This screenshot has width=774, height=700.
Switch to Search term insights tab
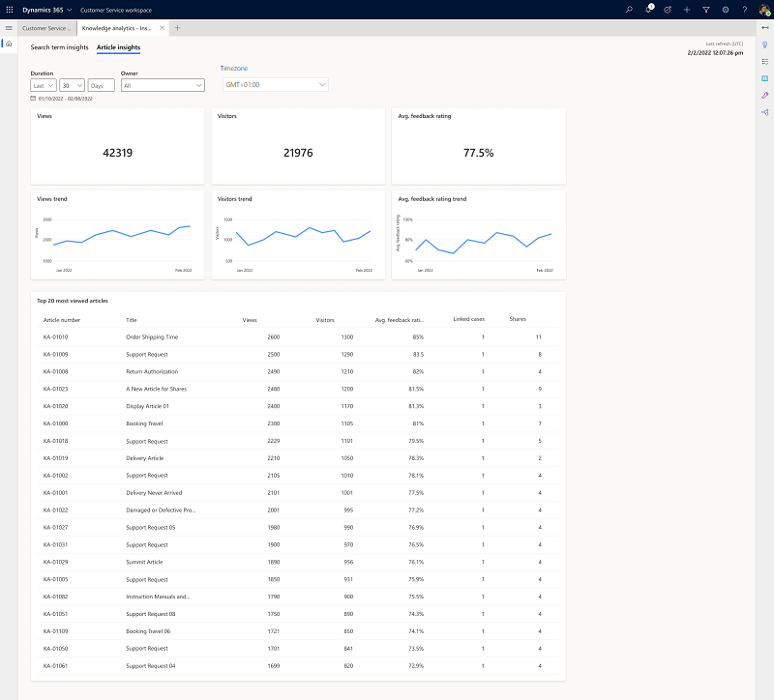(59, 47)
